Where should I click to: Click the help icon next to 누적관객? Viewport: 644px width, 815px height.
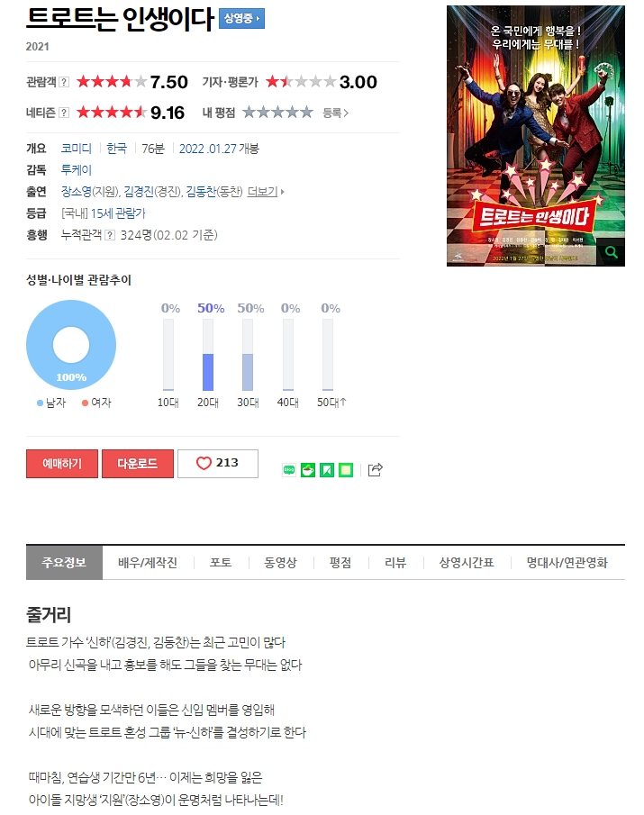click(x=110, y=235)
